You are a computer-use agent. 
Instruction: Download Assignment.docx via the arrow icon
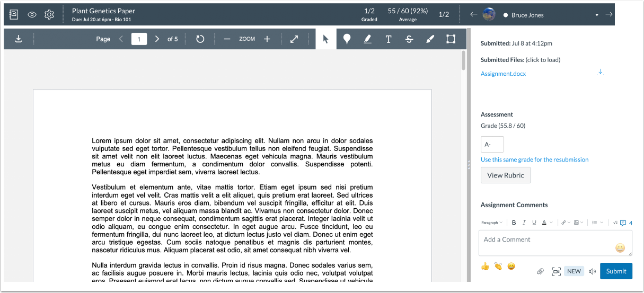tap(600, 72)
